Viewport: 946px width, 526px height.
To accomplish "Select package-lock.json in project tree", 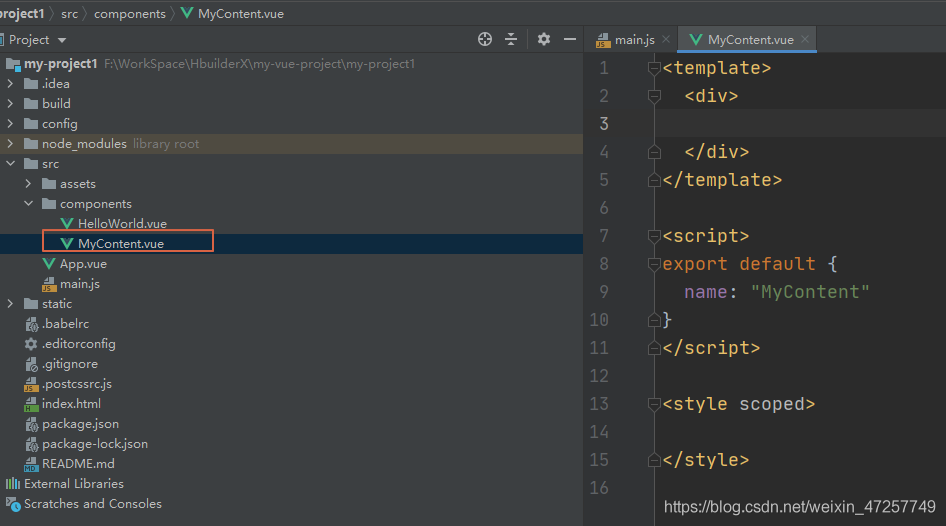I will (x=95, y=444).
